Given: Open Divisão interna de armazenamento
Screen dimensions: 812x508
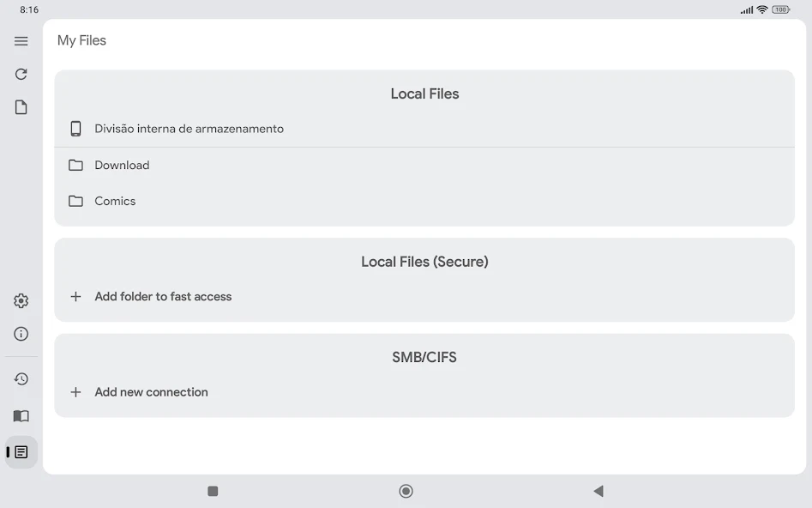Looking at the screenshot, I should click(189, 128).
